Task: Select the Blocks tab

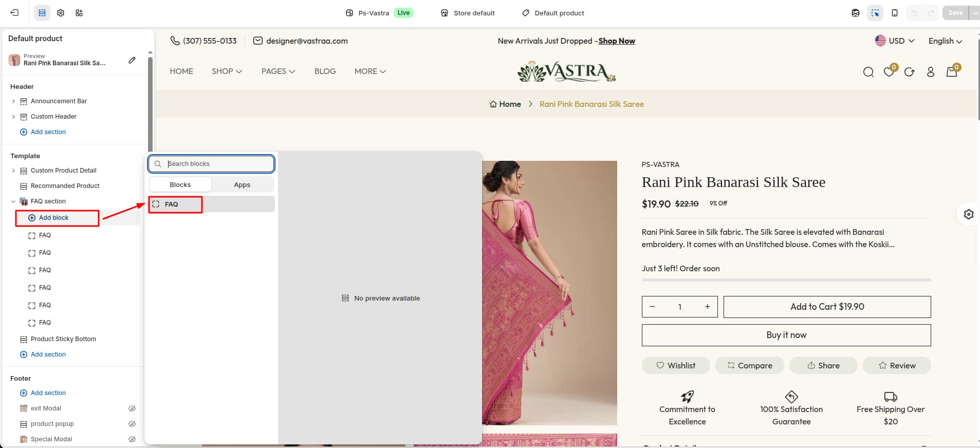Action: [x=180, y=184]
